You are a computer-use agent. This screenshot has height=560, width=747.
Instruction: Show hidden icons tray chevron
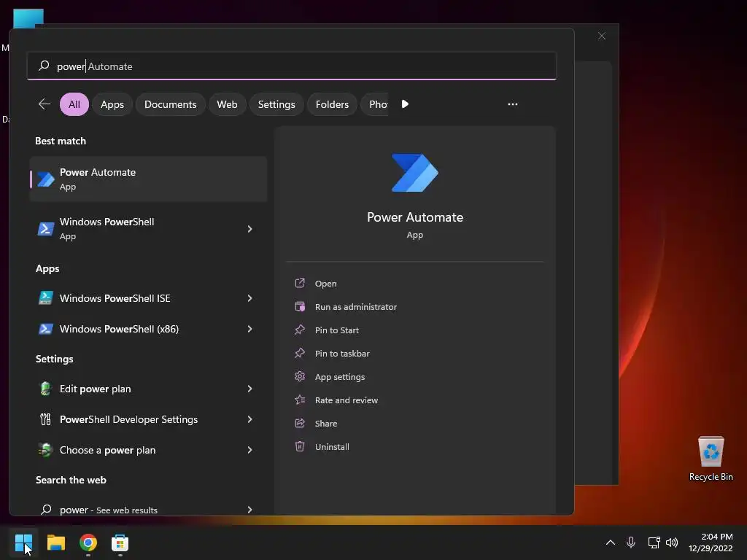point(611,542)
